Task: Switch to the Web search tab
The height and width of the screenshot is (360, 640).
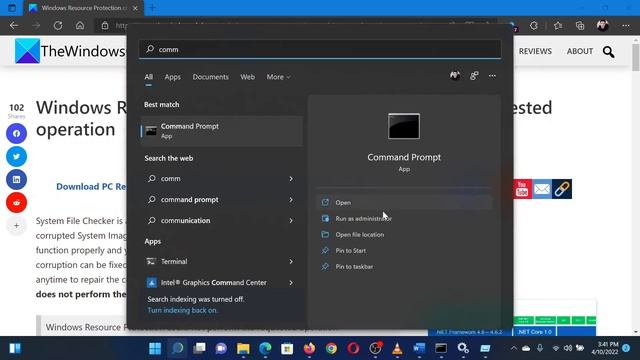Action: pos(247,77)
